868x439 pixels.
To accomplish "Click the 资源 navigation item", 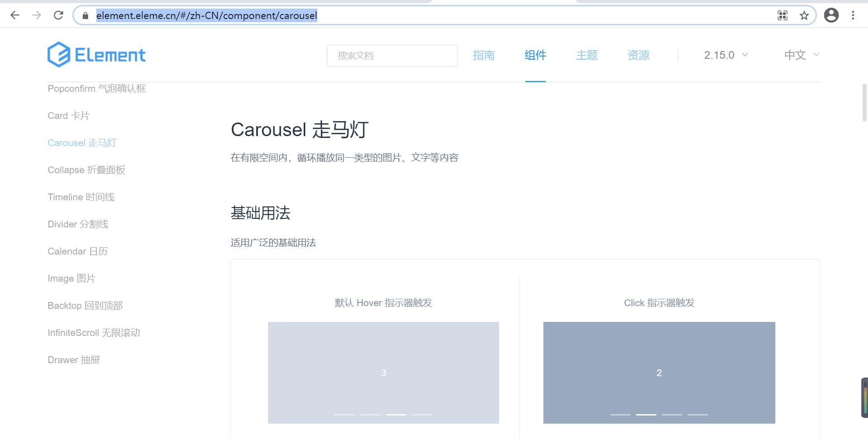I will point(638,55).
